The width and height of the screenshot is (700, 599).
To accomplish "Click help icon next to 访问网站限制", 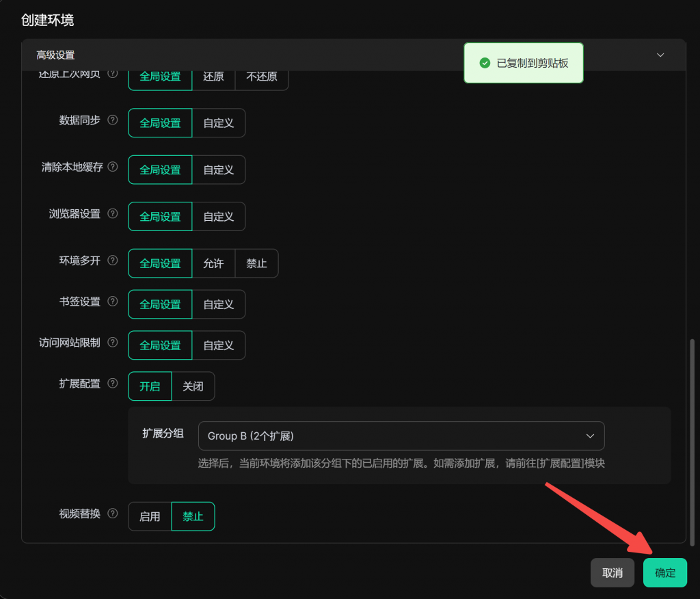I will (113, 343).
